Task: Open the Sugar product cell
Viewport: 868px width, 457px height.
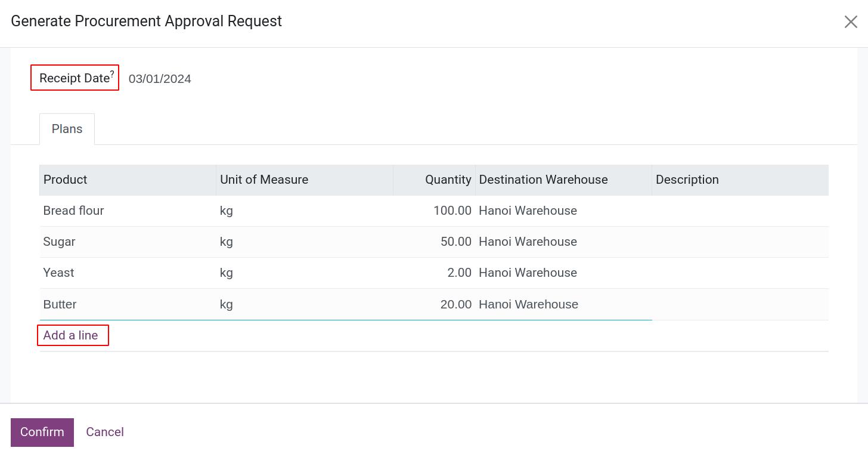Action: [x=60, y=242]
